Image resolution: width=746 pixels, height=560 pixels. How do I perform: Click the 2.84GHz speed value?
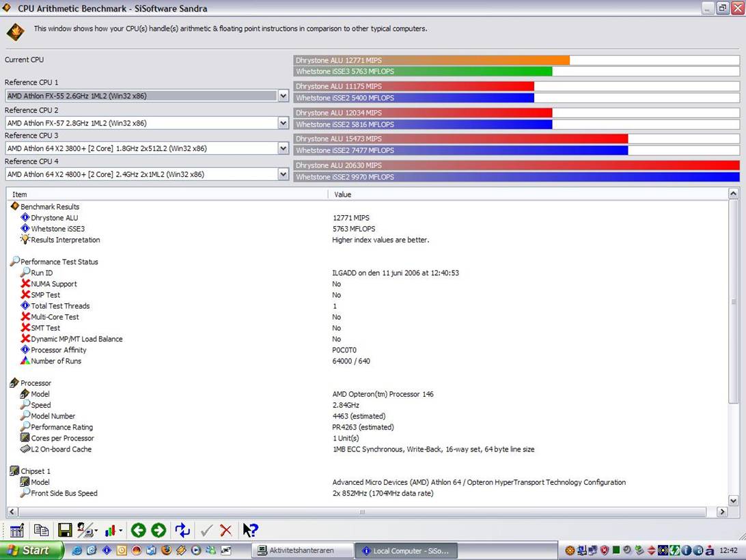click(x=346, y=405)
